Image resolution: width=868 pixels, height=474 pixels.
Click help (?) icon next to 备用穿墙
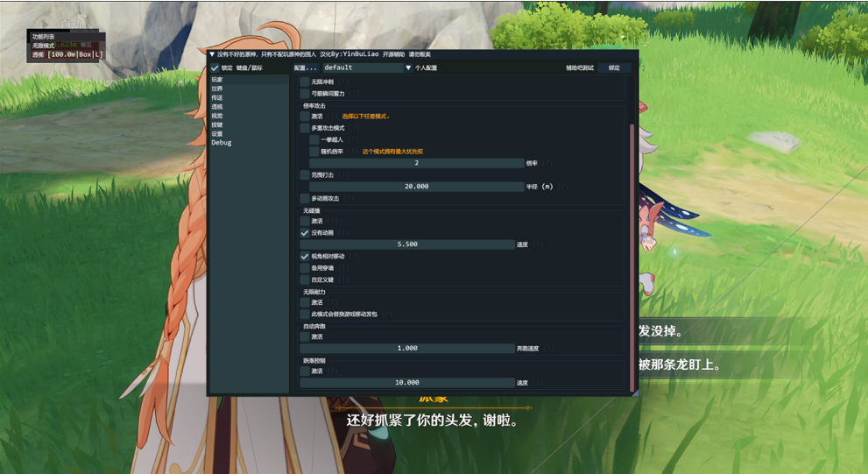pyautogui.click(x=343, y=268)
